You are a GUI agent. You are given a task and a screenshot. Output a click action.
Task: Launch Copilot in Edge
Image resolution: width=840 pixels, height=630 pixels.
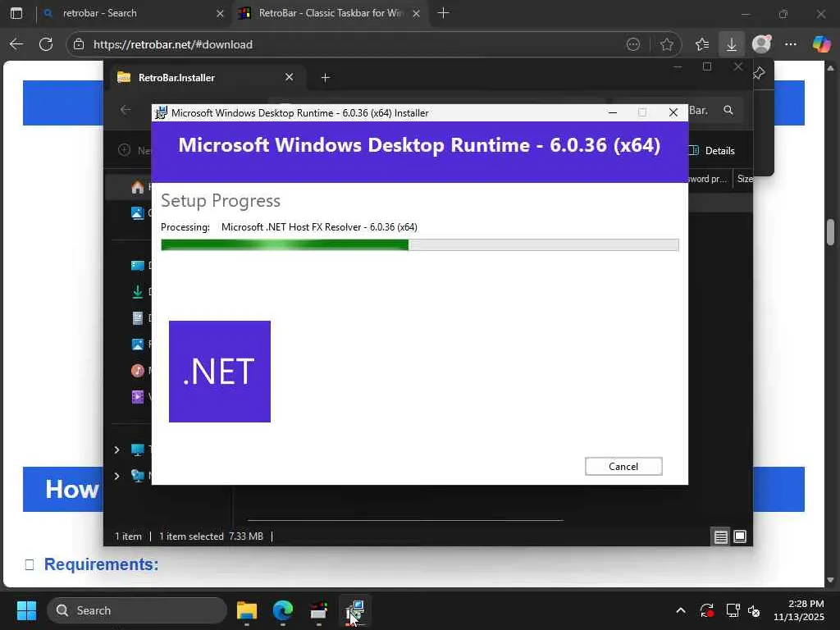point(821,44)
